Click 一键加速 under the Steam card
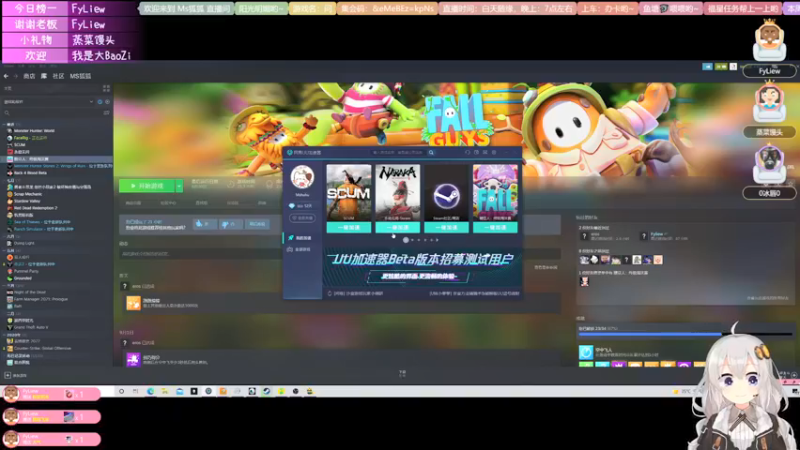 point(446,228)
